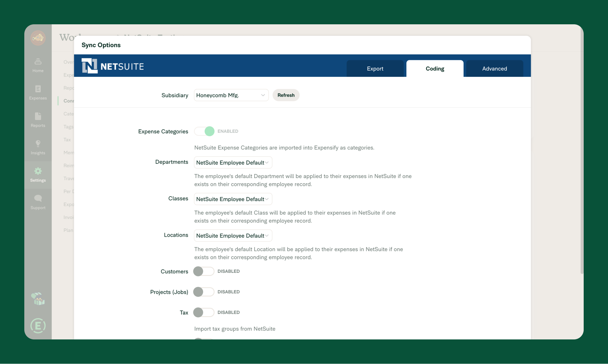Image resolution: width=608 pixels, height=364 pixels.
Task: Click the 'Subsidiary' label text
Action: (x=175, y=95)
